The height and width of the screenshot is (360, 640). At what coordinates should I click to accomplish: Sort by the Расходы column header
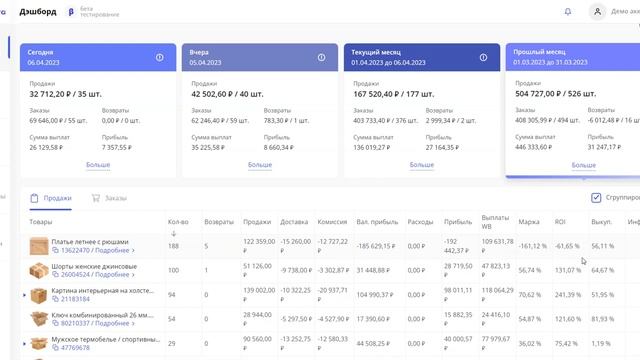point(420,222)
